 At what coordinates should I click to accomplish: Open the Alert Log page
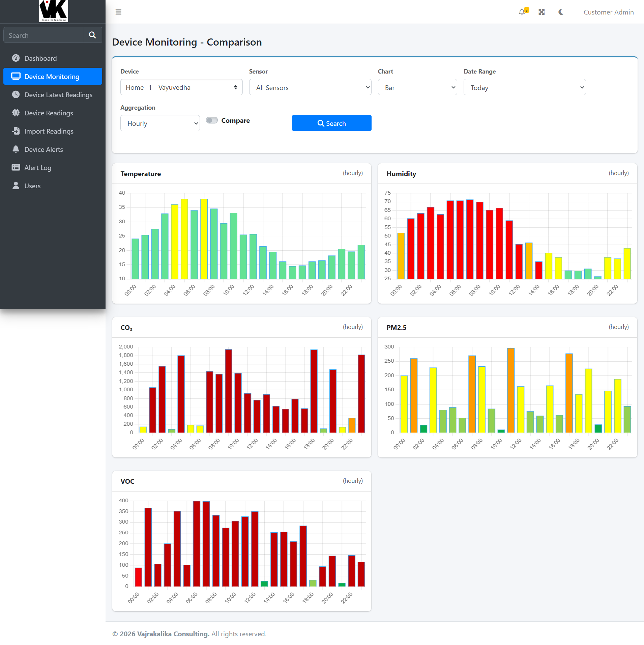[53, 167]
